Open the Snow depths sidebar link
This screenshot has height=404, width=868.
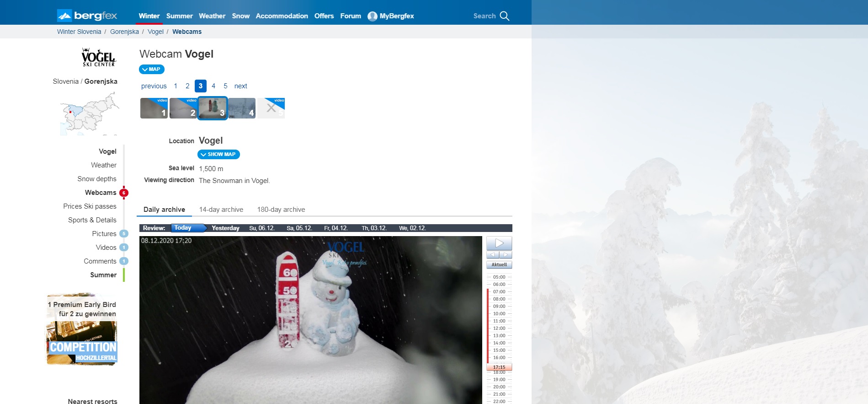pos(96,179)
